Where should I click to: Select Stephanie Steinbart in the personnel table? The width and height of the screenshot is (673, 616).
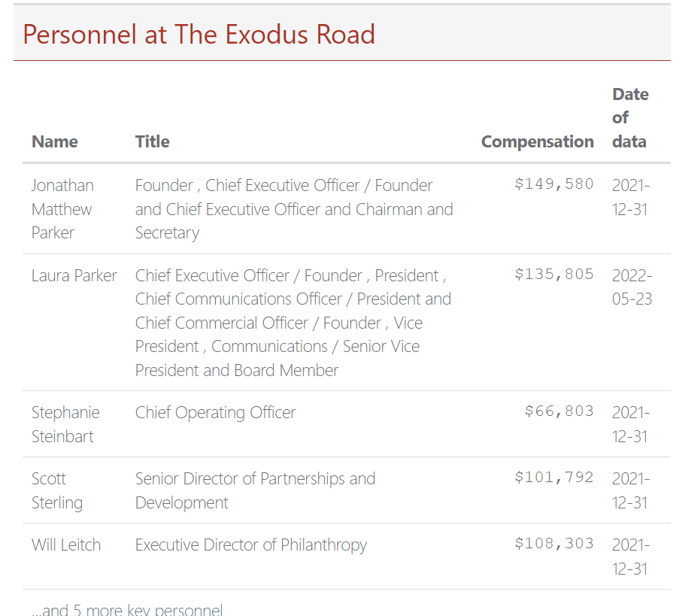pos(65,424)
